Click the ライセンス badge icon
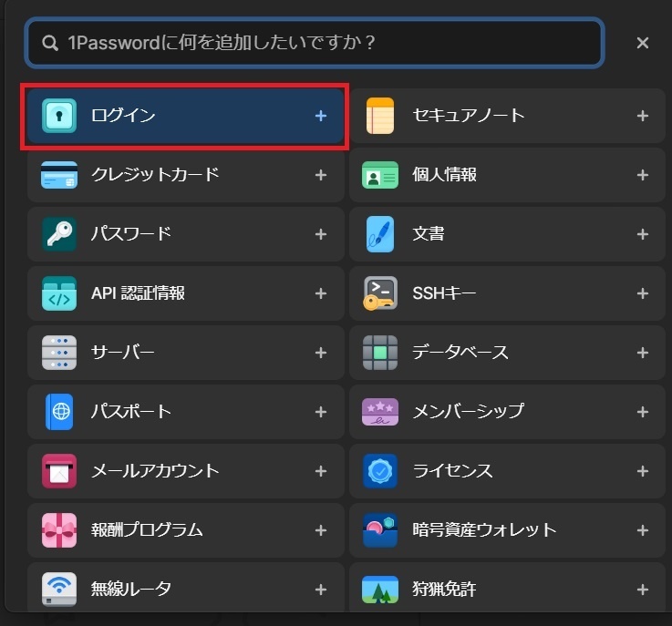 point(380,471)
